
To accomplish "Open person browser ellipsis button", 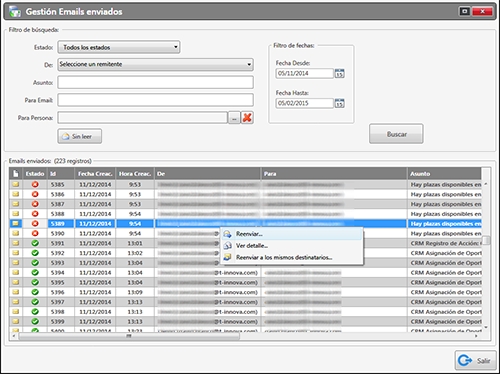I will click(x=234, y=118).
